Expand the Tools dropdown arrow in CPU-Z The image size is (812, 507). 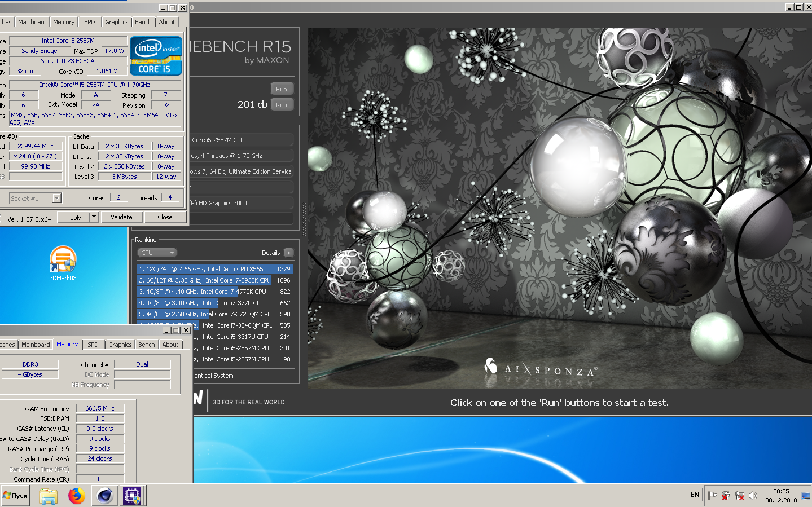[94, 217]
